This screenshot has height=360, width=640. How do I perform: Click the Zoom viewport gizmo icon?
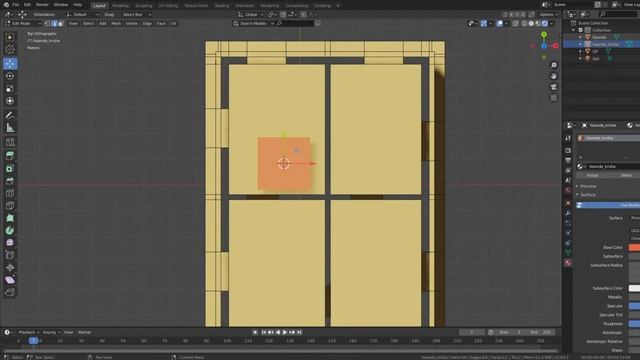tap(553, 65)
